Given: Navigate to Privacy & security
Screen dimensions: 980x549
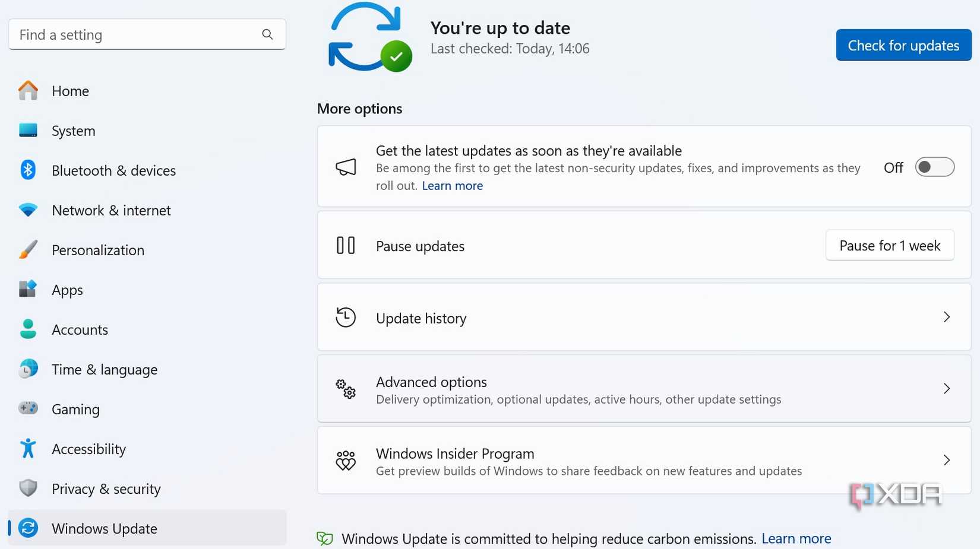Looking at the screenshot, I should 147,488.
